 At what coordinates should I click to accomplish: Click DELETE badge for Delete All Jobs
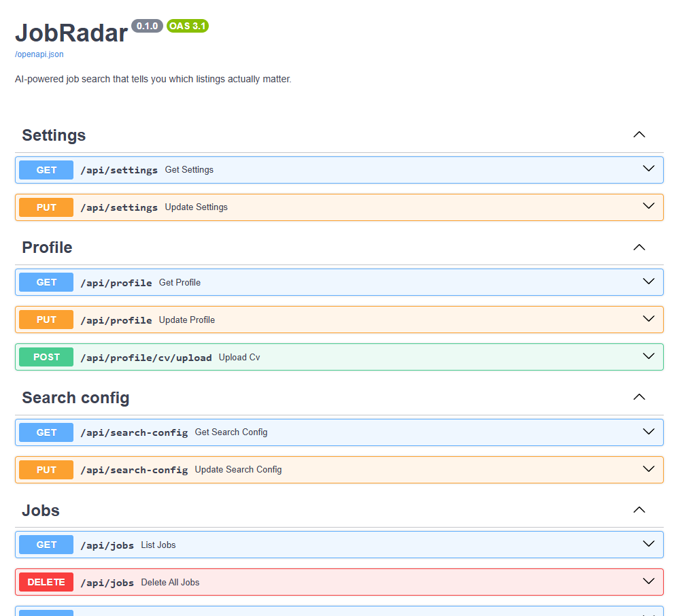[46, 583]
